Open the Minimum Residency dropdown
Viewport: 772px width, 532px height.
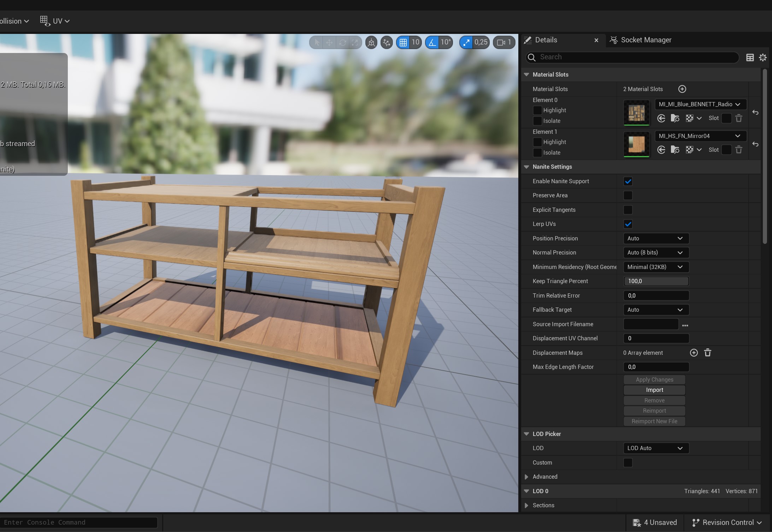(656, 267)
